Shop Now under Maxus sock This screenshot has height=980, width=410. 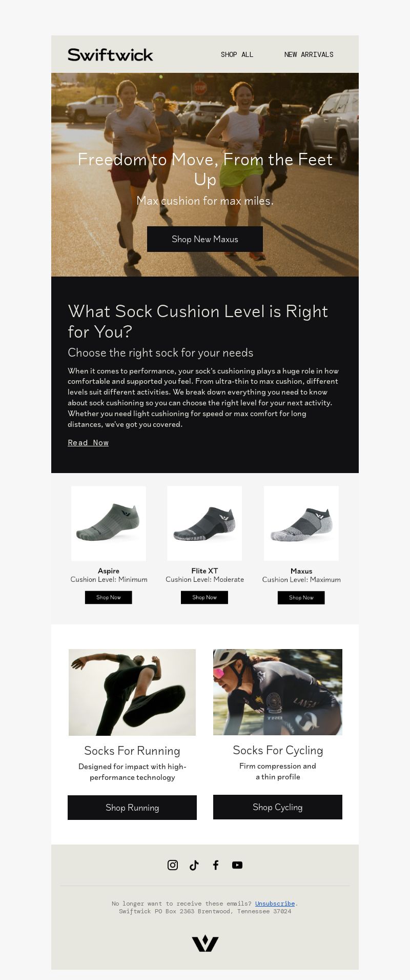tap(301, 598)
